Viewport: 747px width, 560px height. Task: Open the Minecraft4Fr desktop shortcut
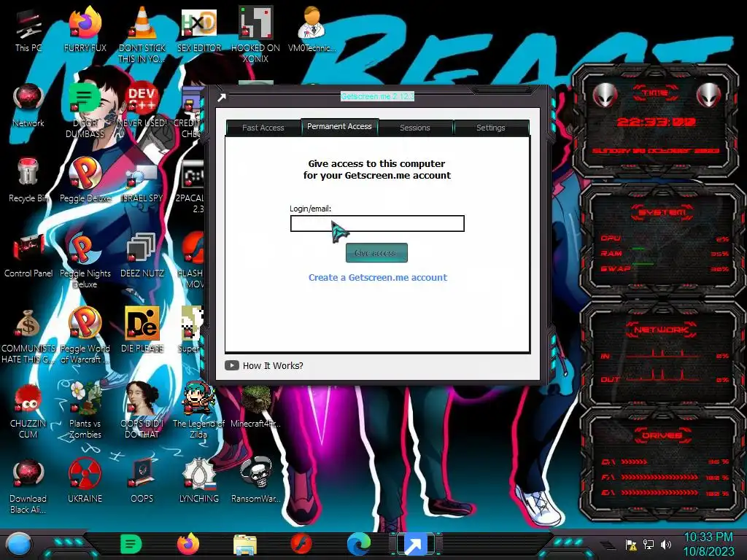point(256,406)
